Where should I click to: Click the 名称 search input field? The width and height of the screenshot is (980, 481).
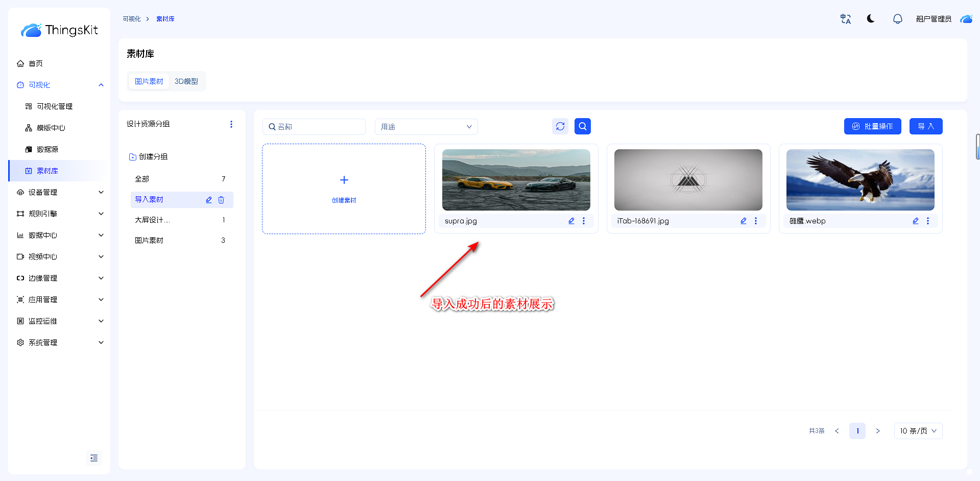(319, 127)
